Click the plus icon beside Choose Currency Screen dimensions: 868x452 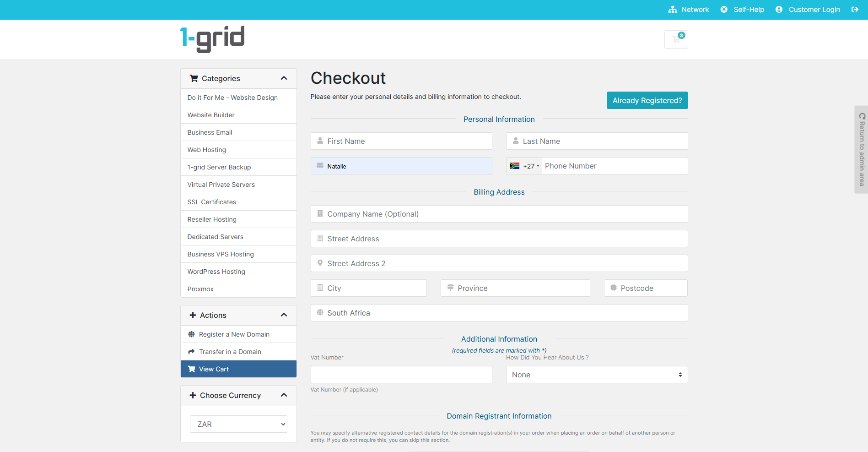point(193,395)
